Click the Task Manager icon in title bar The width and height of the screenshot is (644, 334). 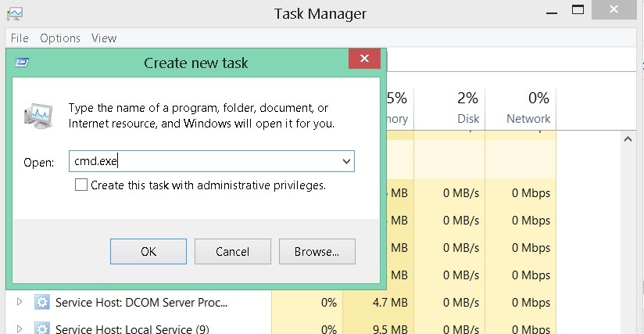(13, 13)
